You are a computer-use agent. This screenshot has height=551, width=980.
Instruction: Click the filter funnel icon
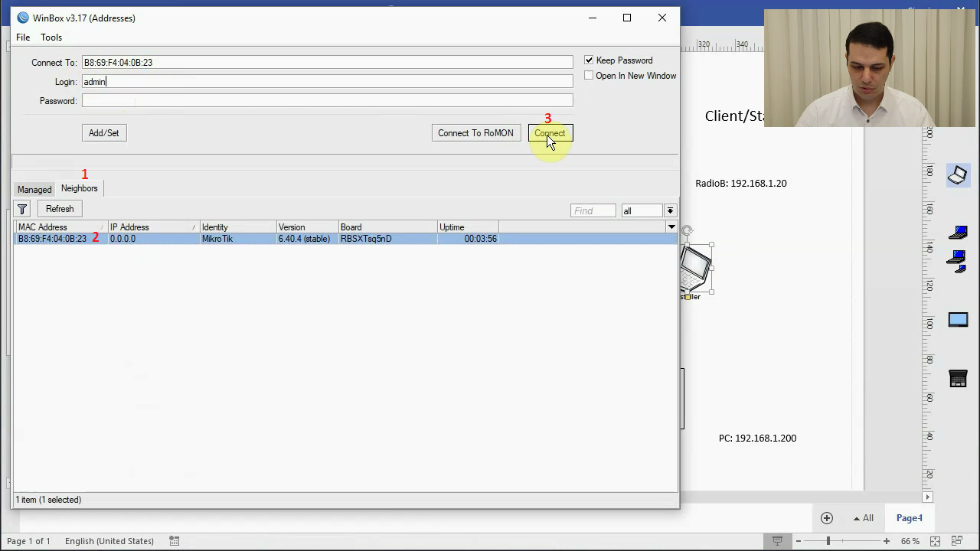(22, 209)
